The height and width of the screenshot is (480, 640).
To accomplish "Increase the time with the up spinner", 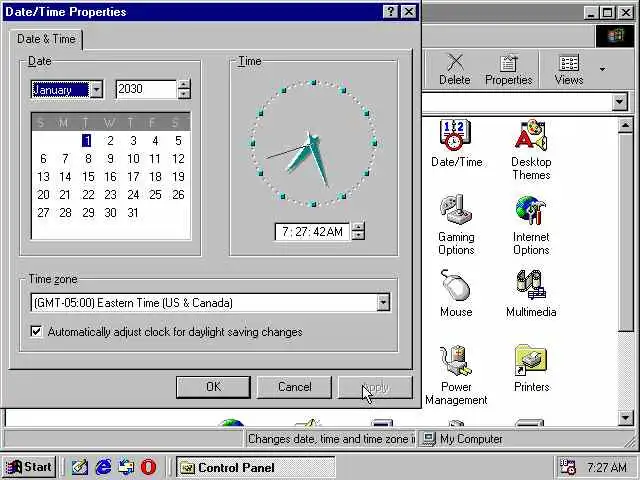I will pos(358,227).
